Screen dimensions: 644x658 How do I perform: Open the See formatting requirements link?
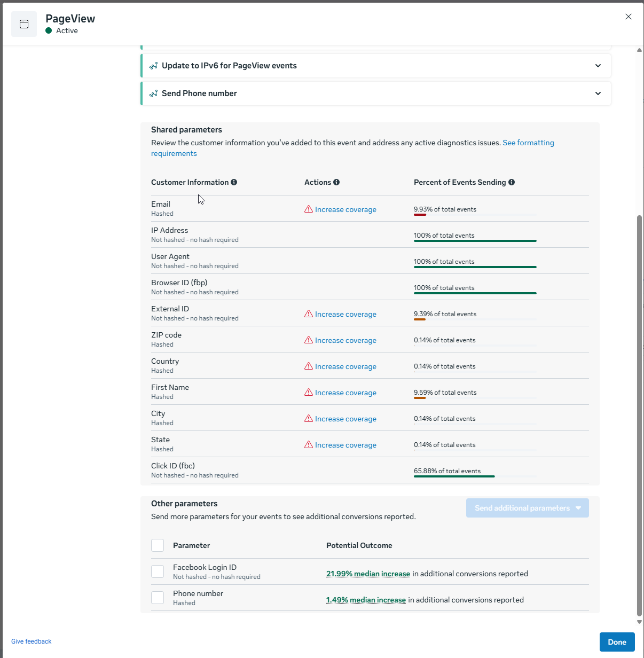pyautogui.click(x=528, y=143)
